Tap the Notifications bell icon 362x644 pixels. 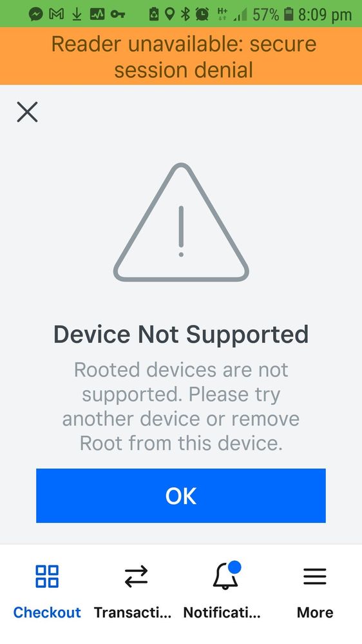tap(225, 575)
